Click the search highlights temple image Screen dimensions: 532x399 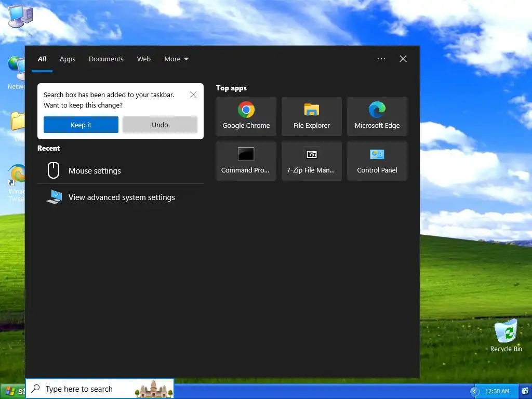154,389
